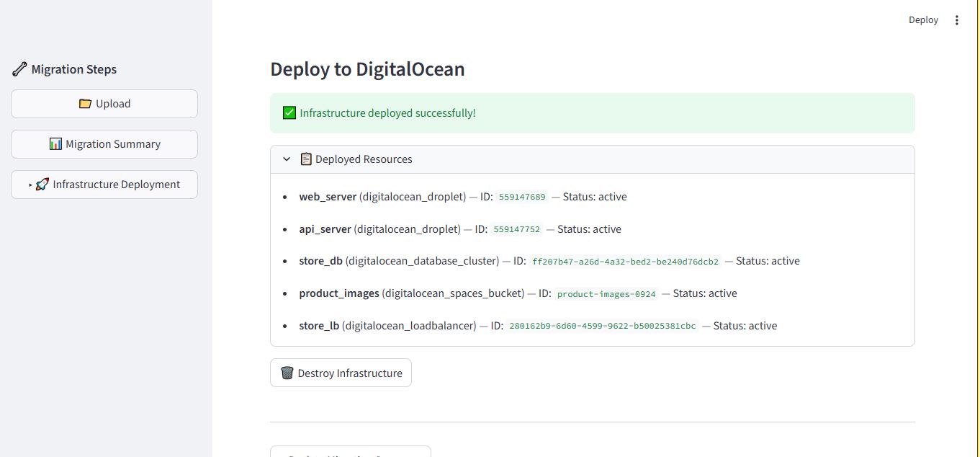
Task: Click the chevron beside Deployed Resources
Action: tap(287, 159)
